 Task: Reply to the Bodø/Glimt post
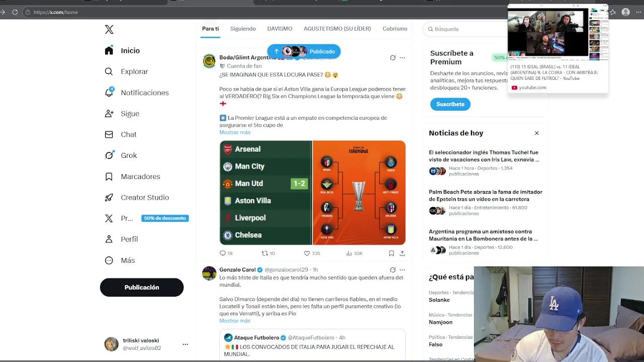click(x=226, y=253)
